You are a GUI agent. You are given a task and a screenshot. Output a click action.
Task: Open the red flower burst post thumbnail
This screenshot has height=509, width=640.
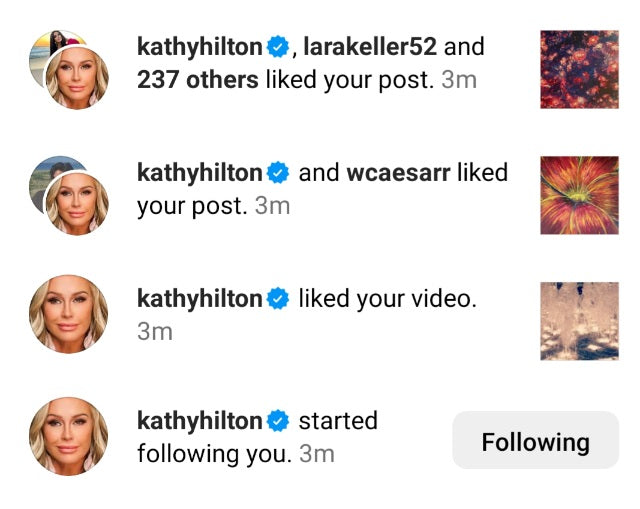(579, 195)
